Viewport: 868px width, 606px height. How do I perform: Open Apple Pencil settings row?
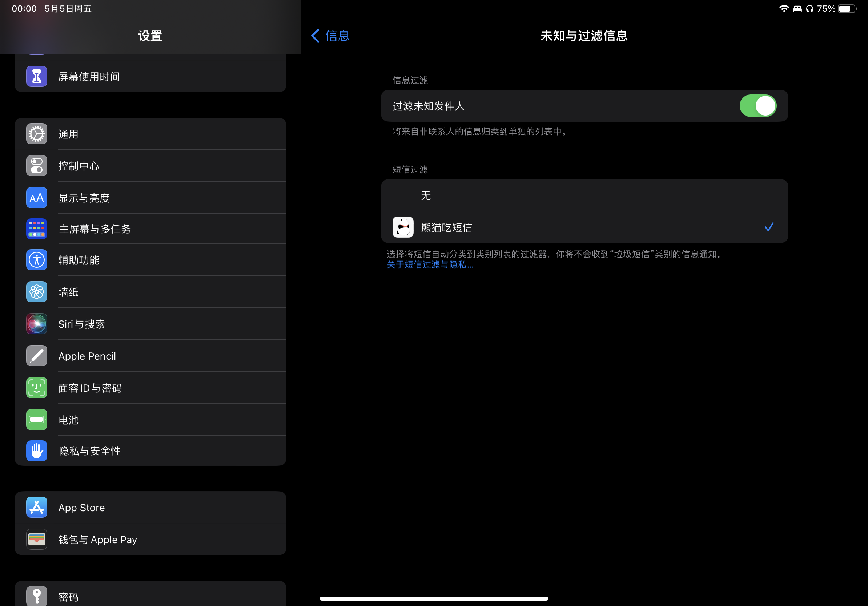pyautogui.click(x=151, y=356)
